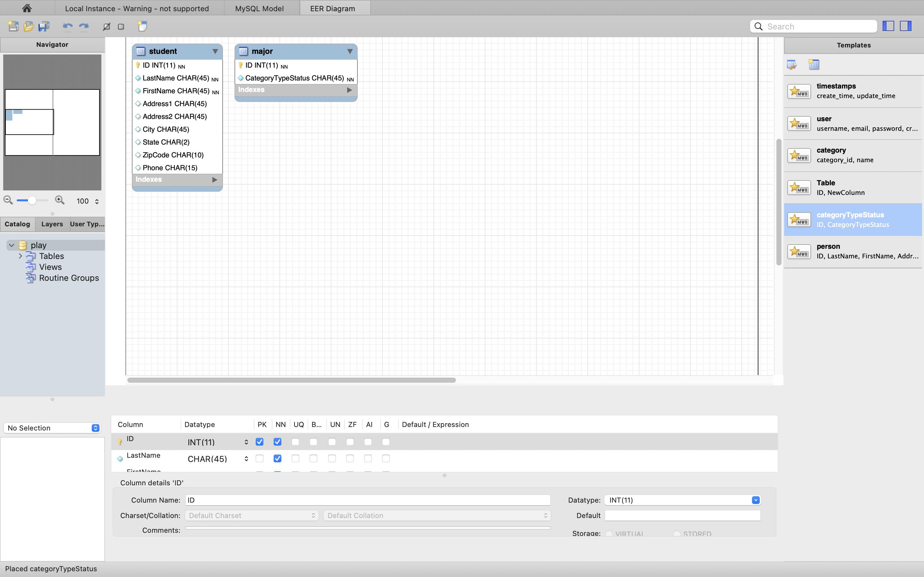
Task: Click inside the Search field
Action: coord(813,26)
